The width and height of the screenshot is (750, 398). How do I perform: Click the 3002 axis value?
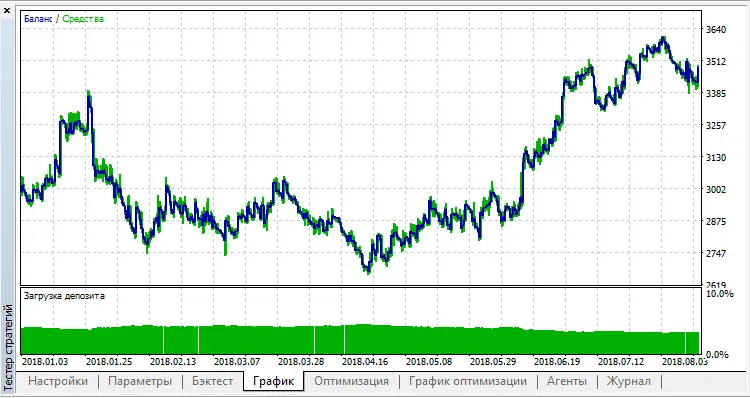pyautogui.click(x=716, y=189)
